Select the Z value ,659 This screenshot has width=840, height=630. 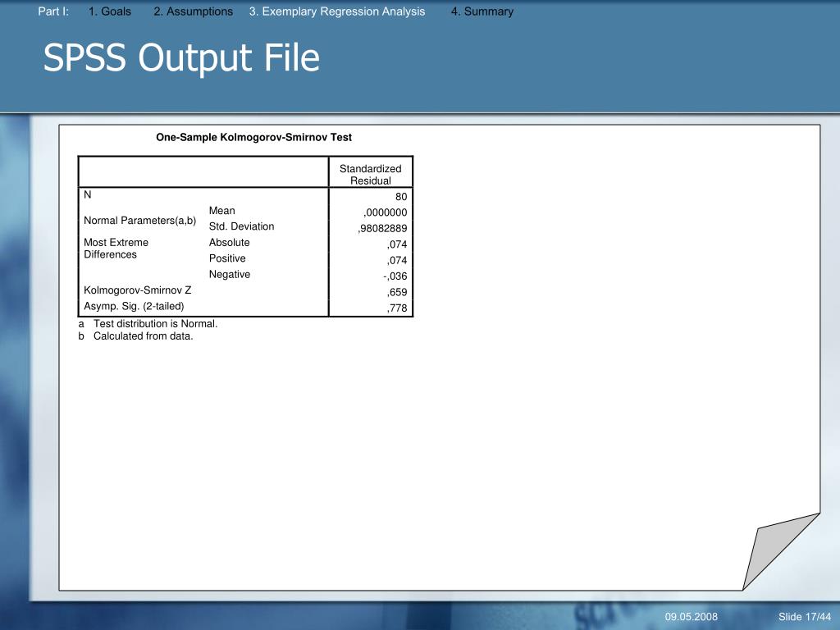pyautogui.click(x=397, y=293)
